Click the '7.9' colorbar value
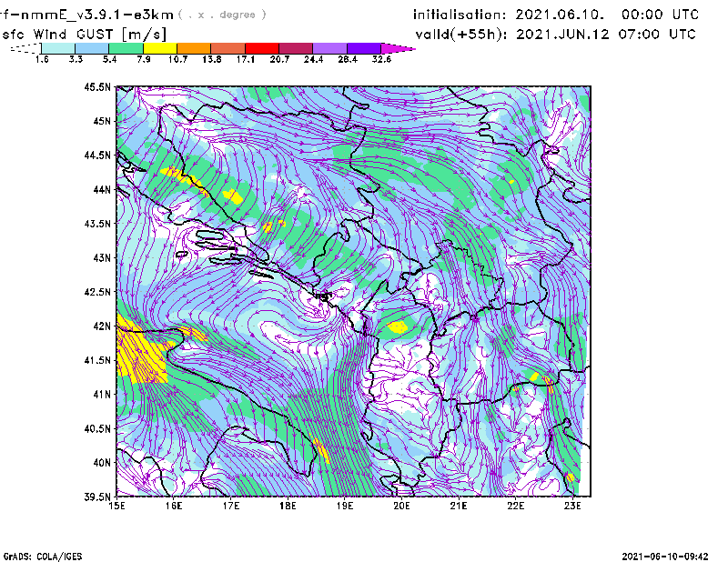Image resolution: width=728 pixels, height=562 pixels. [x=144, y=59]
